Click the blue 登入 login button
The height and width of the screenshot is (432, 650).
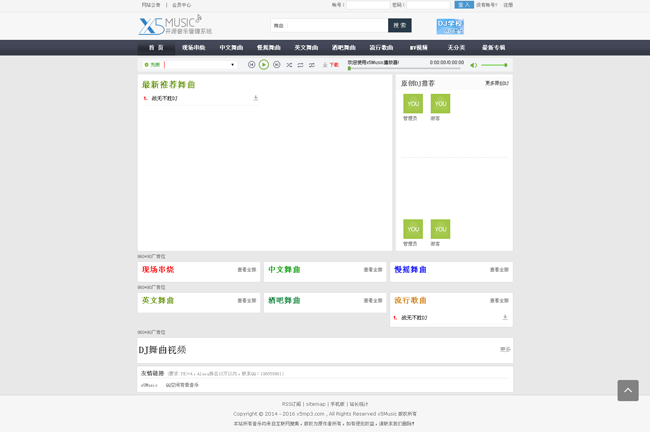[464, 5]
